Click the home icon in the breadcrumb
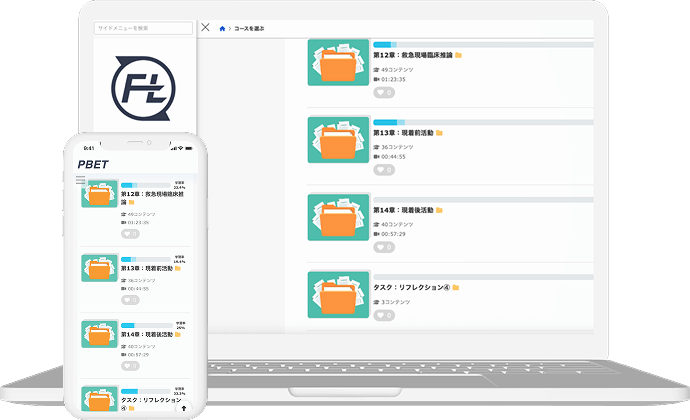This screenshot has height=420, width=690. point(222,29)
